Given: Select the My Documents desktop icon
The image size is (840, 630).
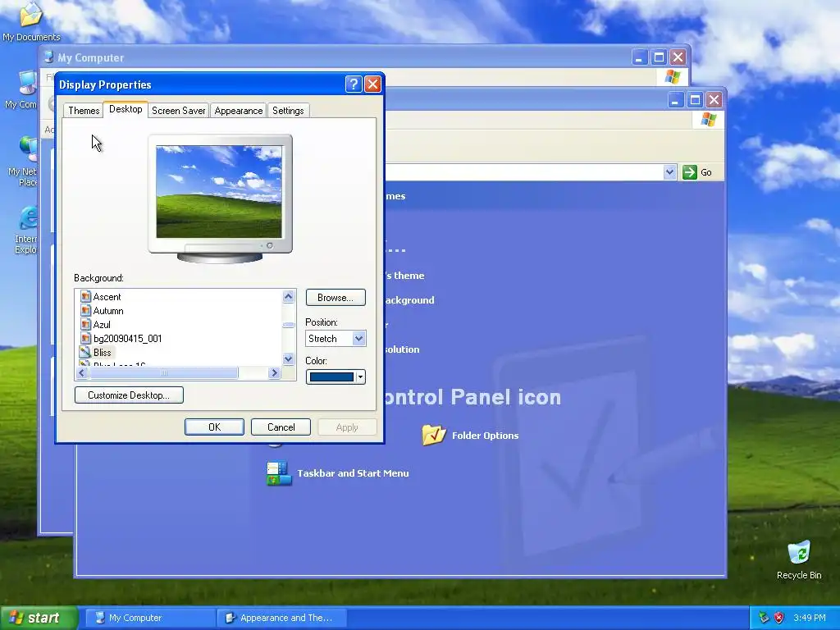Looking at the screenshot, I should 31,22.
